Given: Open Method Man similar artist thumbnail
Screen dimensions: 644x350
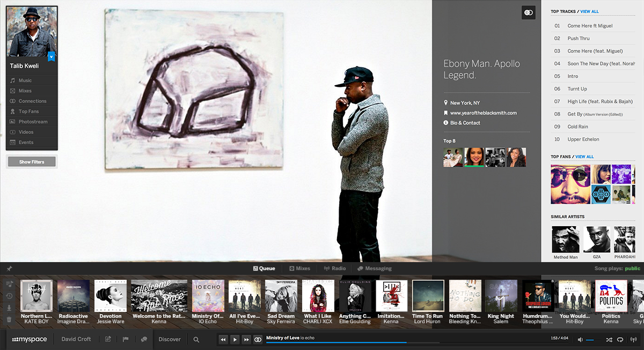Looking at the screenshot, I should pos(566,239).
